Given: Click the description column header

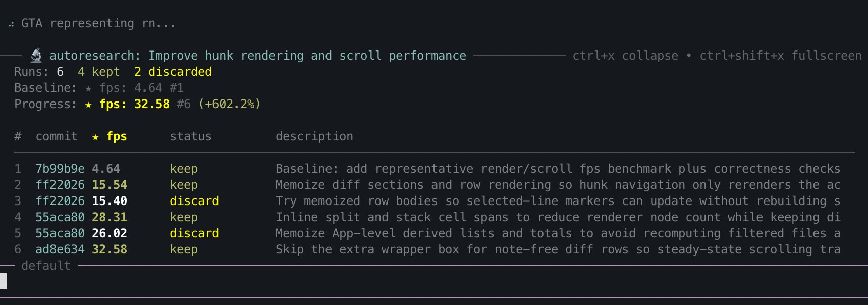Looking at the screenshot, I should coord(314,136).
